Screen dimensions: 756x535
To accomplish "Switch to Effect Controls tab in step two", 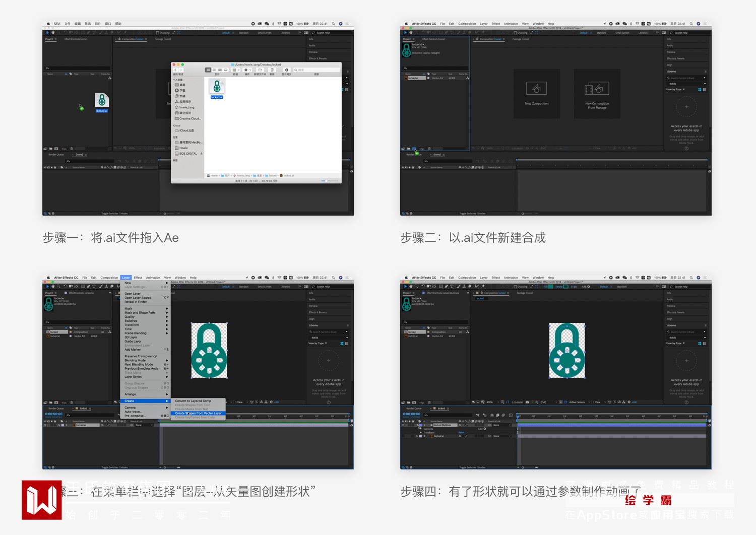I will 433,39.
